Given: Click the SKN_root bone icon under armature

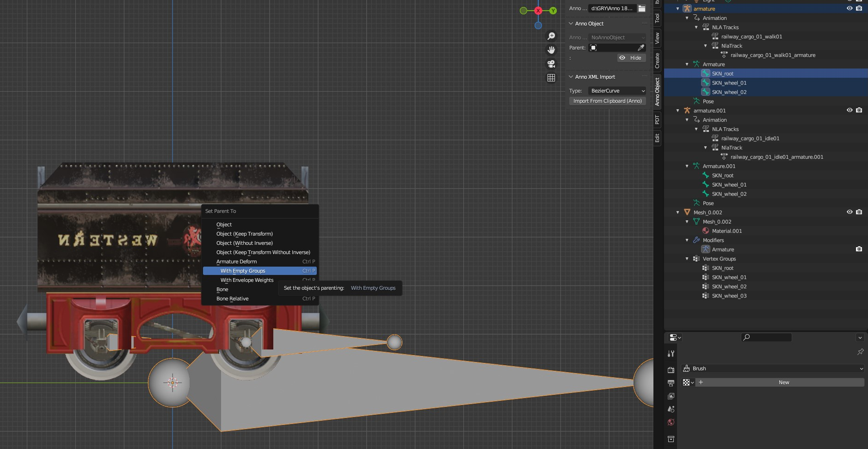Looking at the screenshot, I should [706, 74].
